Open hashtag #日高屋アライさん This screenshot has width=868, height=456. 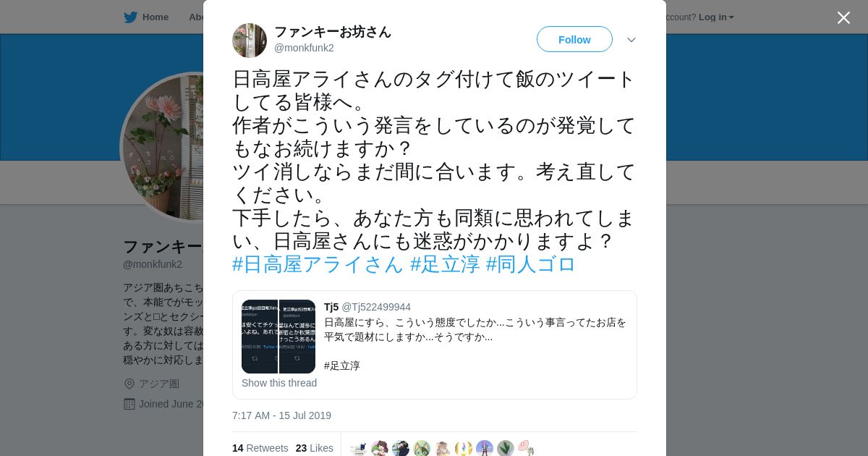point(318,264)
